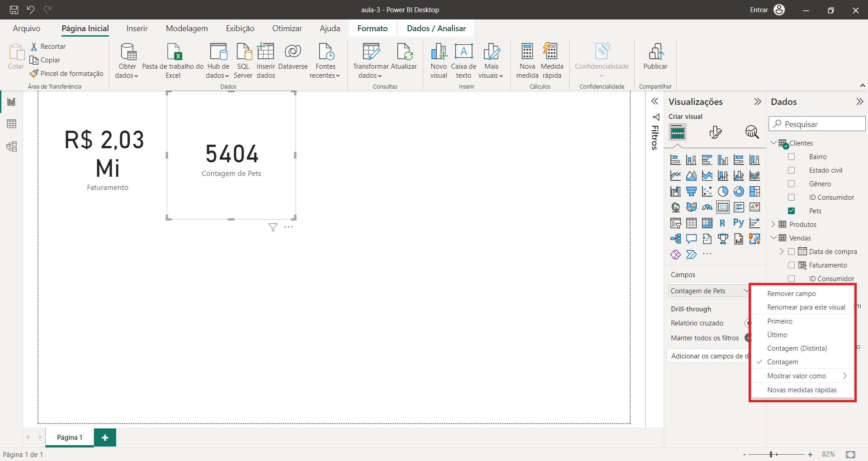Expand the Filtros pane

click(x=655, y=101)
